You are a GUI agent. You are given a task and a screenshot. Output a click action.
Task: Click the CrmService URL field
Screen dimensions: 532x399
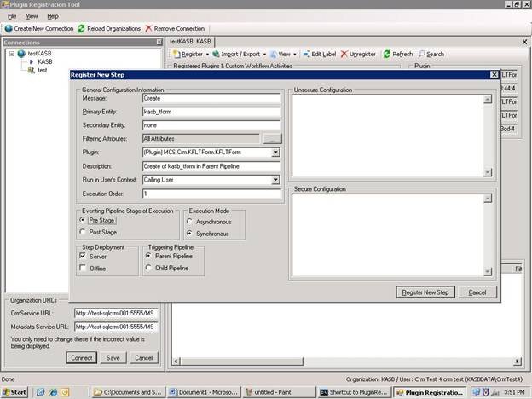click(x=116, y=313)
